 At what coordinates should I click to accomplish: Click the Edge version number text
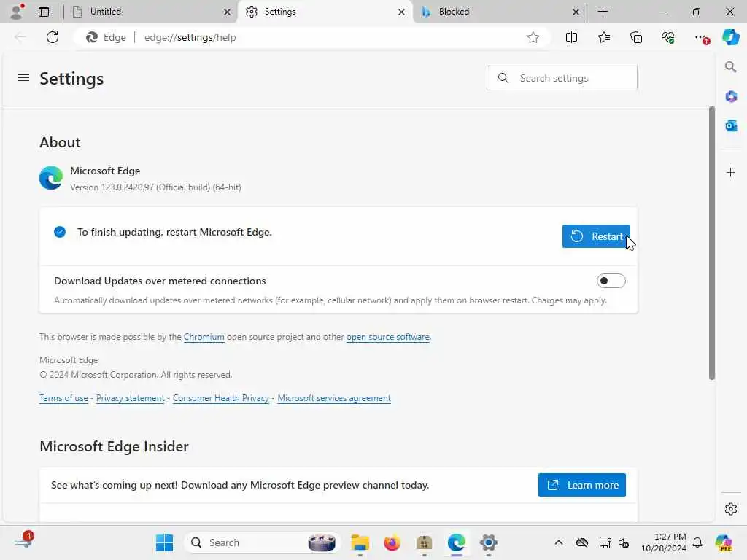click(x=155, y=187)
